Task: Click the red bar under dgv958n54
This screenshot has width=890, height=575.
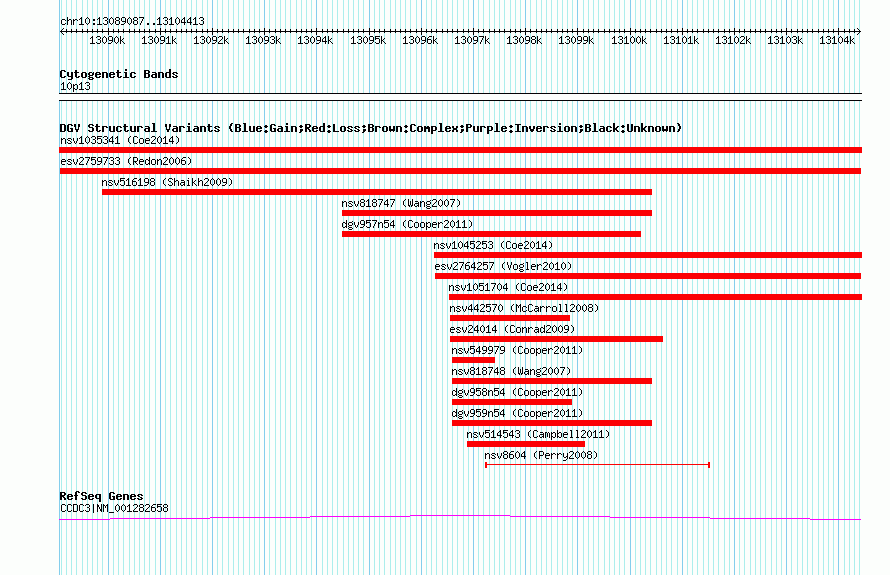Action: (512, 402)
